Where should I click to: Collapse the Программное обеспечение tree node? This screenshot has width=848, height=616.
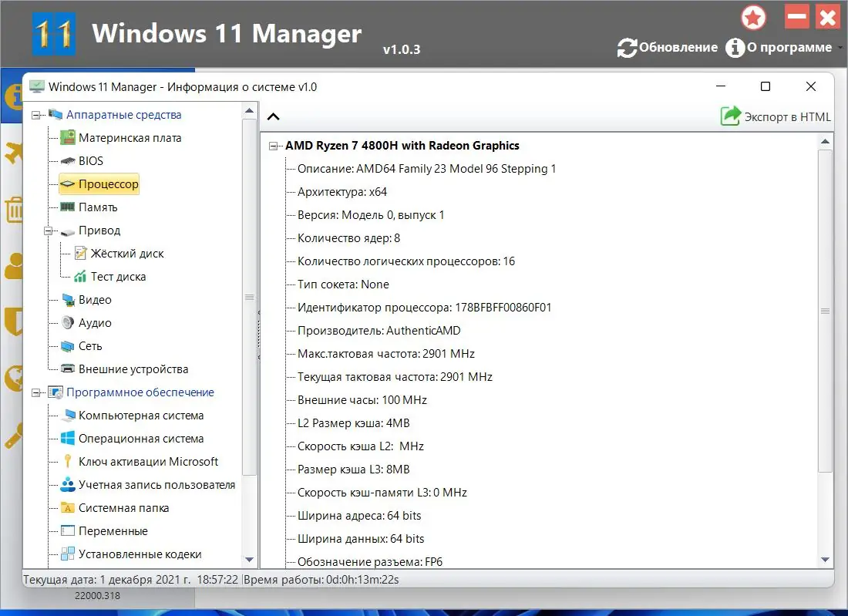[35, 392]
